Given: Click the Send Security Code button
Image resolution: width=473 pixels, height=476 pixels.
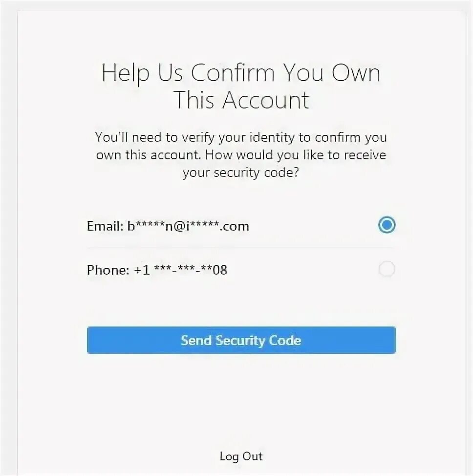Looking at the screenshot, I should 241,340.
